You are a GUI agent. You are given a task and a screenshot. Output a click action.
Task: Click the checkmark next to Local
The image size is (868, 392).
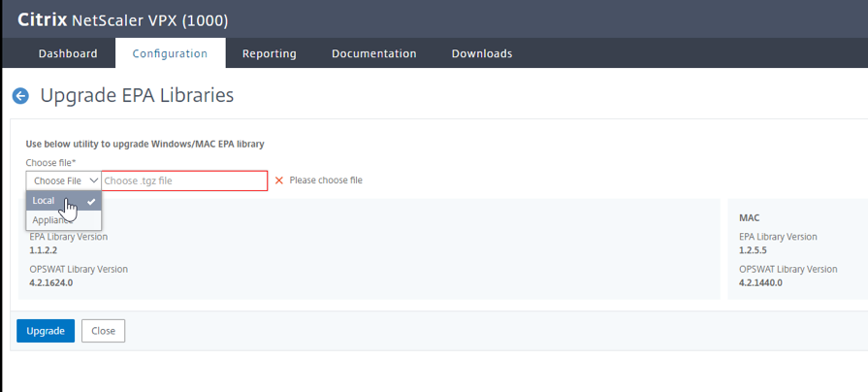[x=91, y=201]
